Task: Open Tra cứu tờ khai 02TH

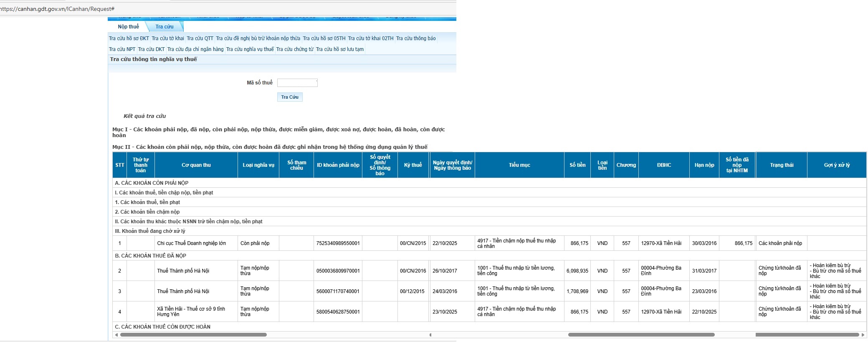Action: click(371, 38)
